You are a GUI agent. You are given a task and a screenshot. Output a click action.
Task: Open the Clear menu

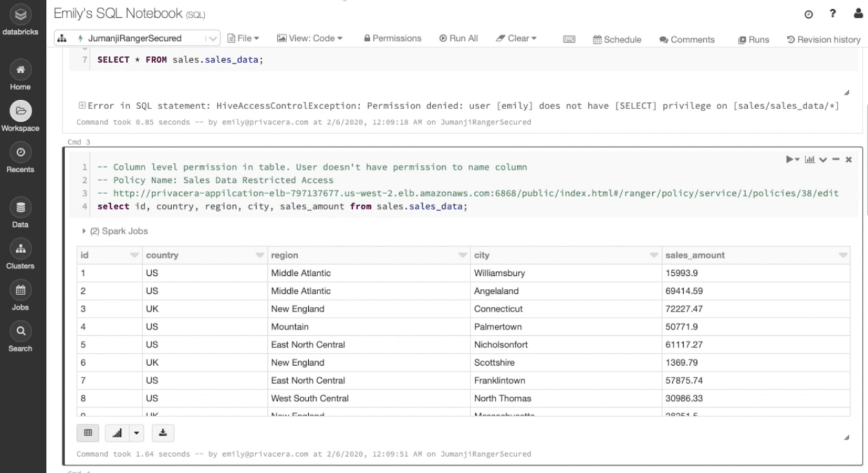516,38
